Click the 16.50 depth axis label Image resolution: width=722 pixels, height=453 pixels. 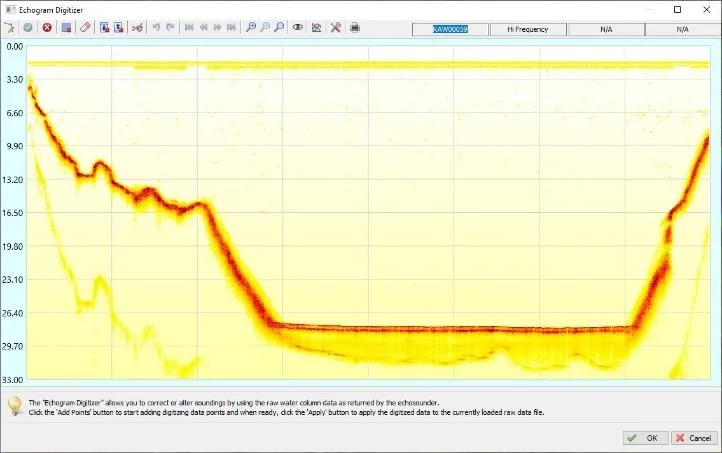tap(12, 213)
